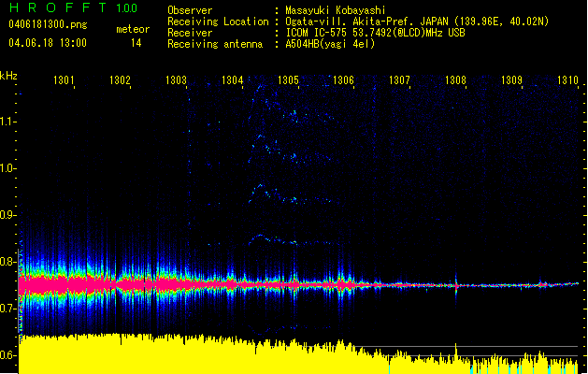Click the 1301 time marker
Image resolution: width=588 pixels, height=374 pixels.
[x=64, y=79]
